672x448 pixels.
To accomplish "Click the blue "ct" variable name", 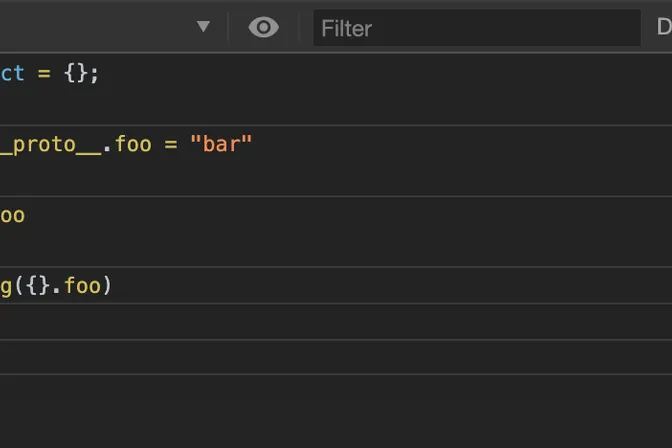I will pos(12,73).
